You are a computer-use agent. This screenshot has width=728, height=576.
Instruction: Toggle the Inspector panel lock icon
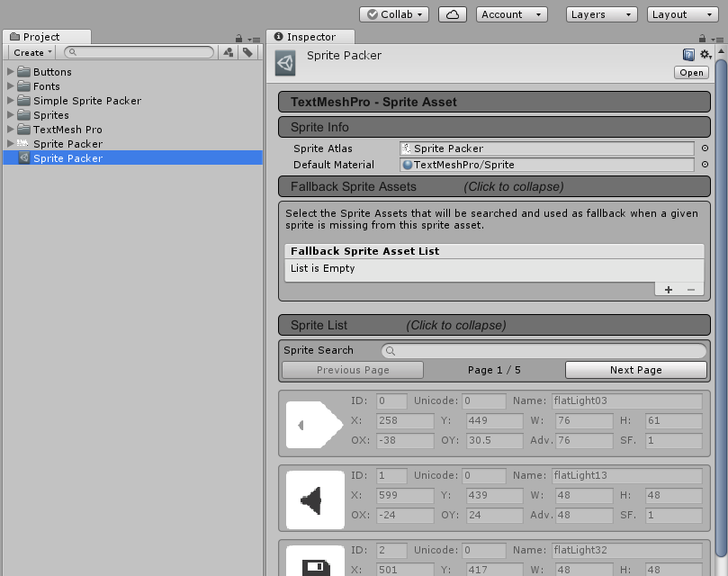coord(702,39)
